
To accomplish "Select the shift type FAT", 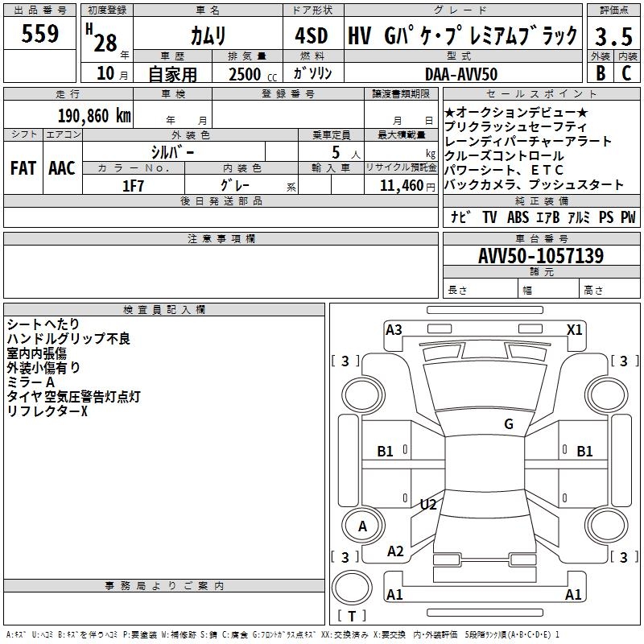I will pyautogui.click(x=23, y=167).
